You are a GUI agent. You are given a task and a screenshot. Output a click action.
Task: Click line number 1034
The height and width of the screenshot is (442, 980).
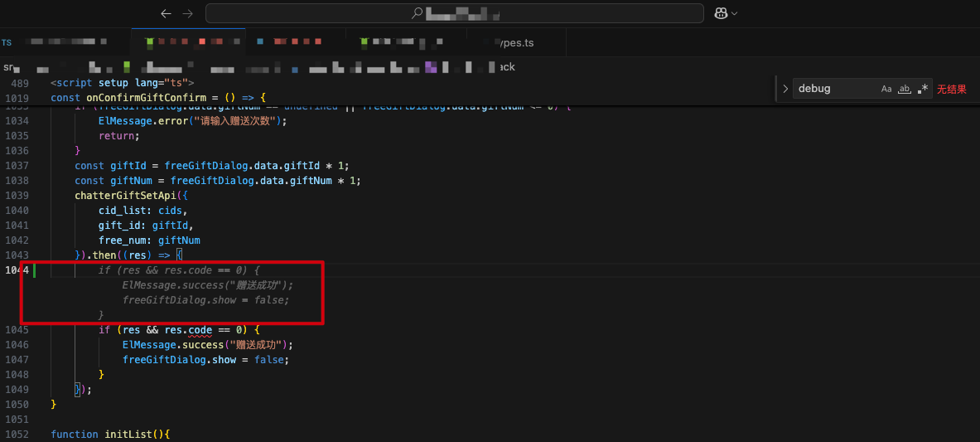point(17,121)
